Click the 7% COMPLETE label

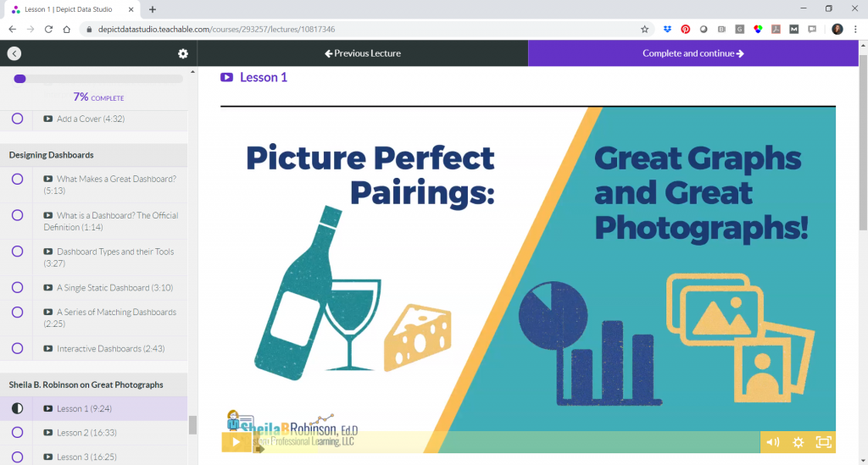[x=98, y=97]
